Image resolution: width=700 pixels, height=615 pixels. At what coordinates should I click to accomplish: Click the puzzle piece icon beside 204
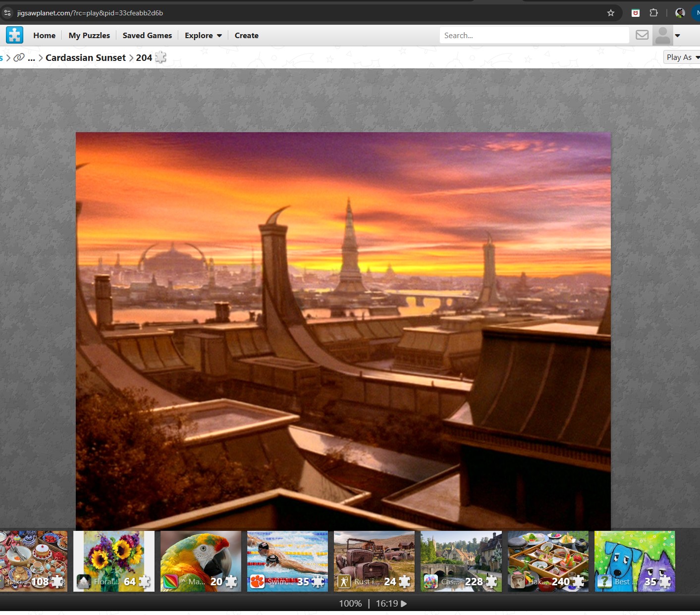[161, 57]
